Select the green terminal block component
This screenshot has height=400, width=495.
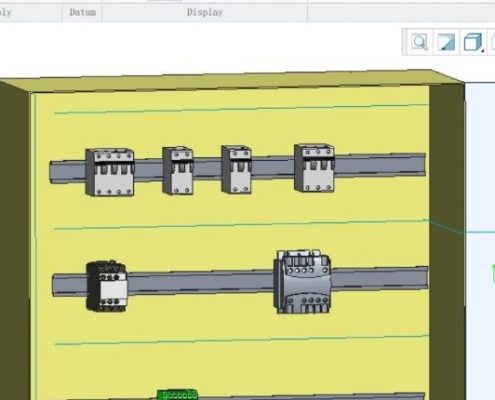click(x=177, y=395)
